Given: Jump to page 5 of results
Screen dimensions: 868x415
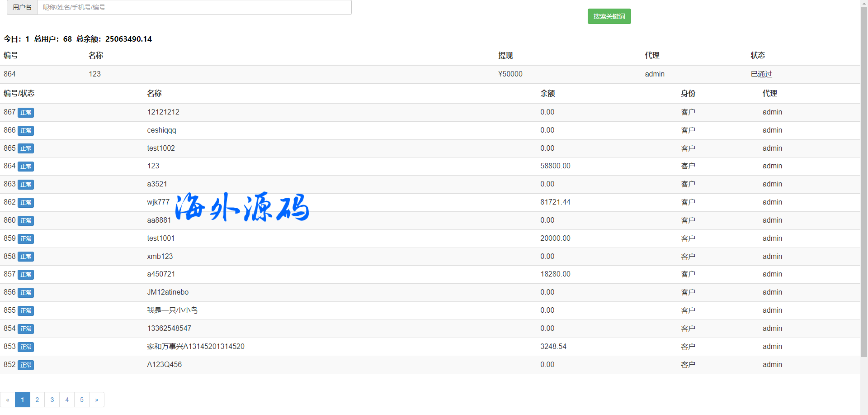Looking at the screenshot, I should click(82, 400).
